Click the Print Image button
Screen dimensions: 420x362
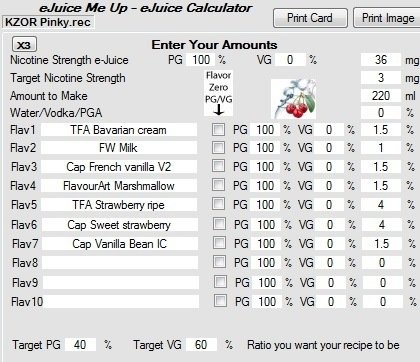click(x=387, y=18)
